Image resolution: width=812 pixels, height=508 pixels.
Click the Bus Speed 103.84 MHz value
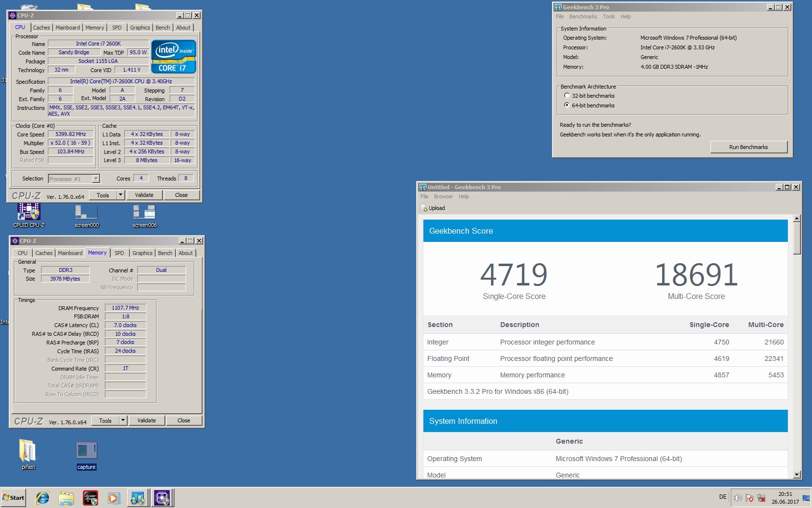click(x=71, y=151)
